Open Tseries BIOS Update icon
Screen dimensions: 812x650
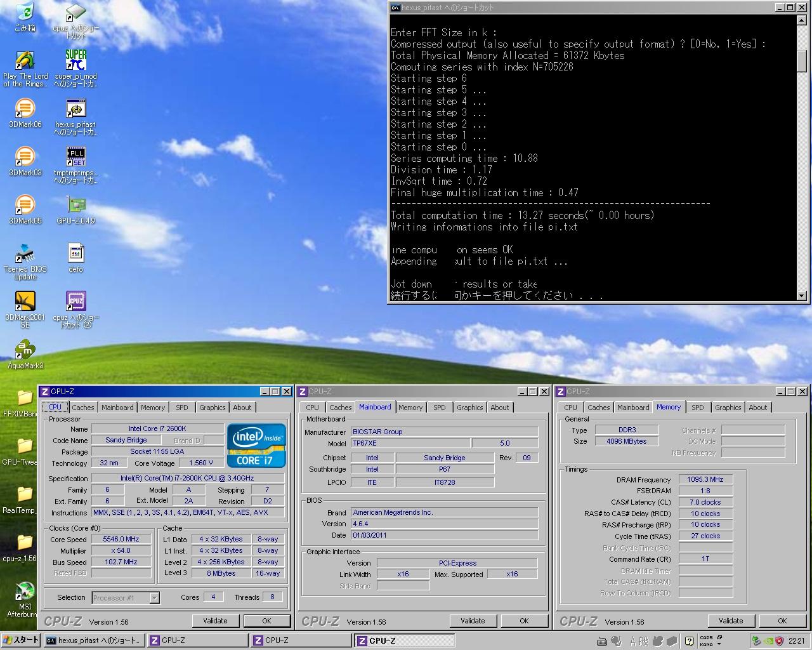[x=25, y=262]
